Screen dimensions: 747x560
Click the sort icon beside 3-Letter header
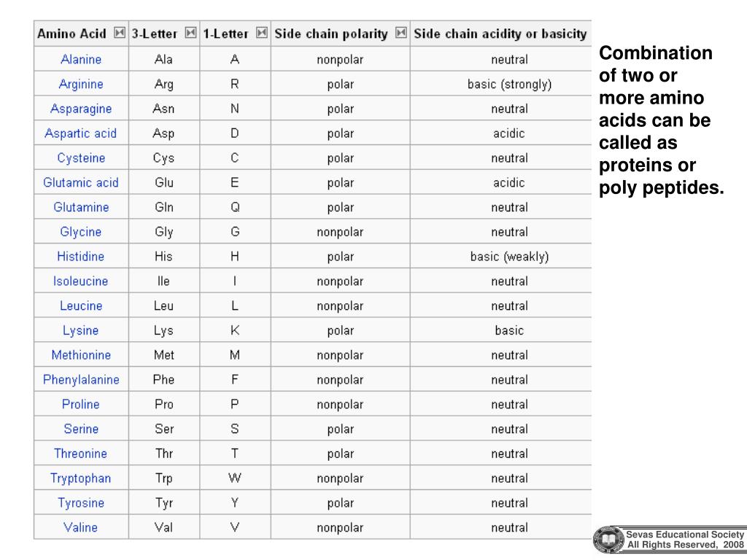(x=190, y=34)
